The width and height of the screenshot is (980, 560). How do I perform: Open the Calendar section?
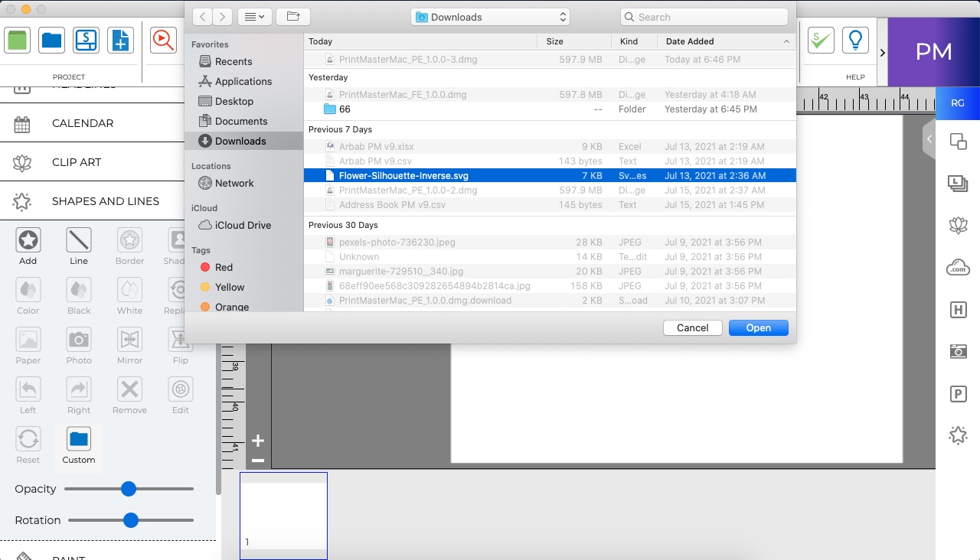click(x=82, y=123)
